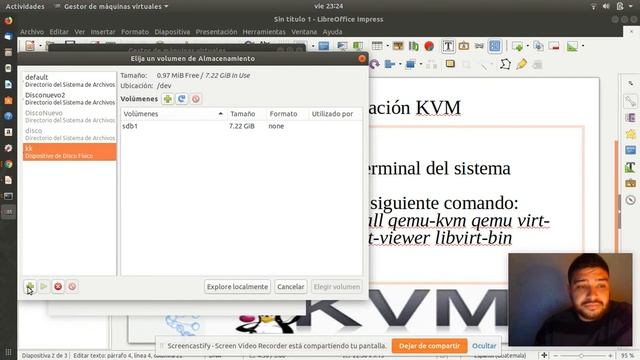
Task: Add a new storage pool with plus icon
Action: pyautogui.click(x=30, y=287)
